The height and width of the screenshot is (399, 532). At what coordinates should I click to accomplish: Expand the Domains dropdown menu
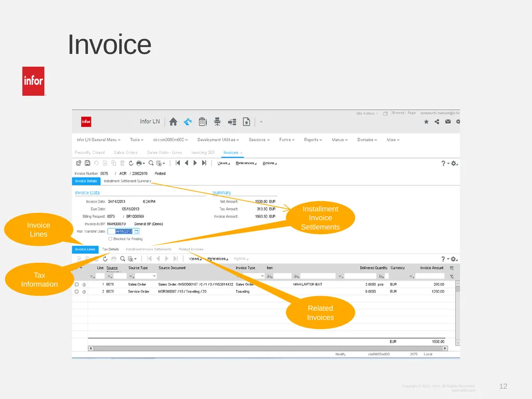click(x=367, y=140)
